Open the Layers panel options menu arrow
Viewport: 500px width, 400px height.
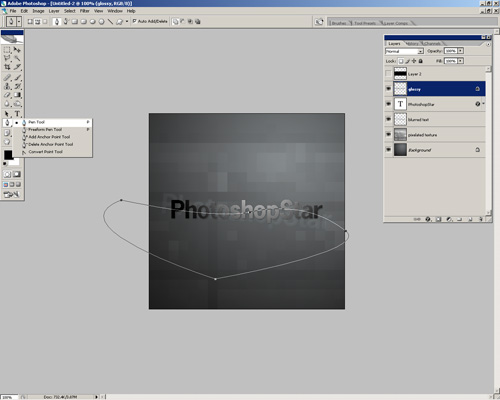[488, 44]
